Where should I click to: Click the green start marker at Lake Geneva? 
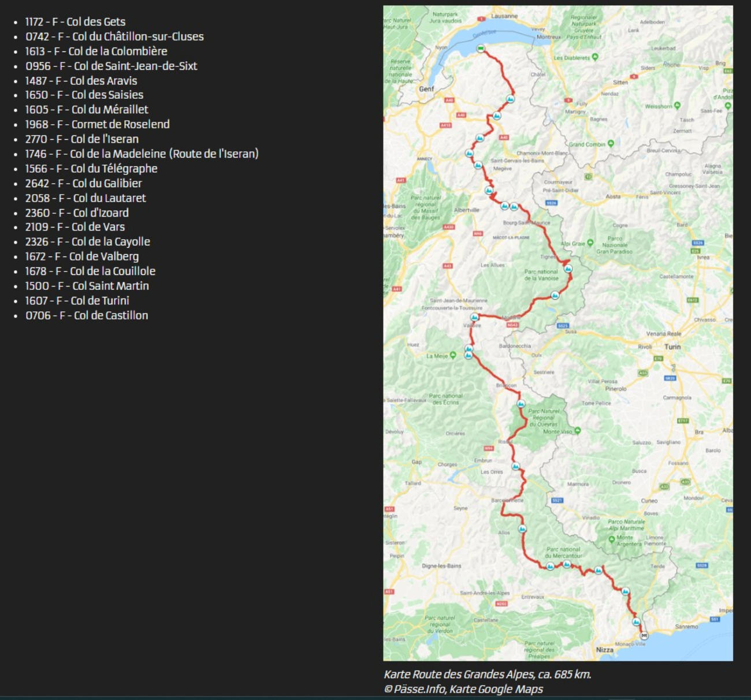[x=480, y=49]
